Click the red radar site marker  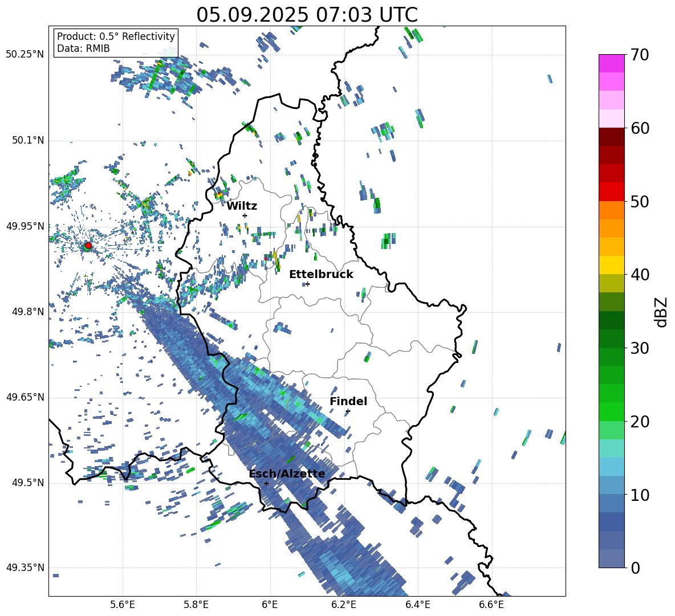88,245
